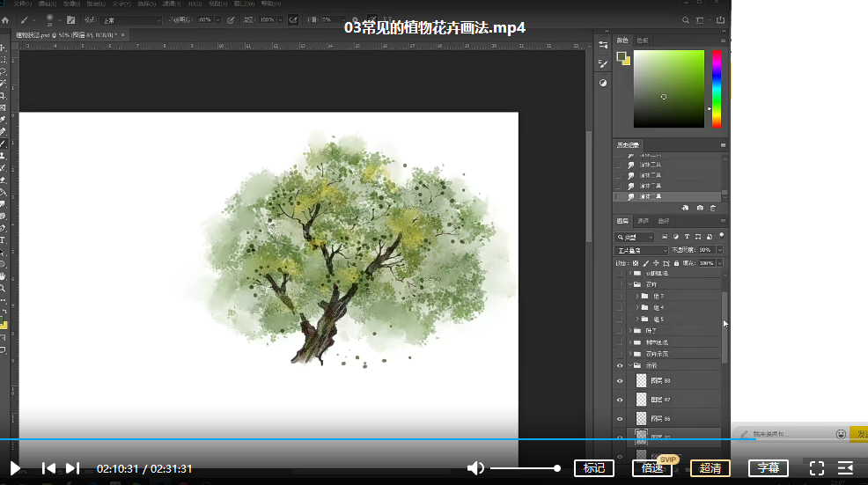Select the Crop tool
Image resolution: width=868 pixels, height=485 pixels.
4,95
